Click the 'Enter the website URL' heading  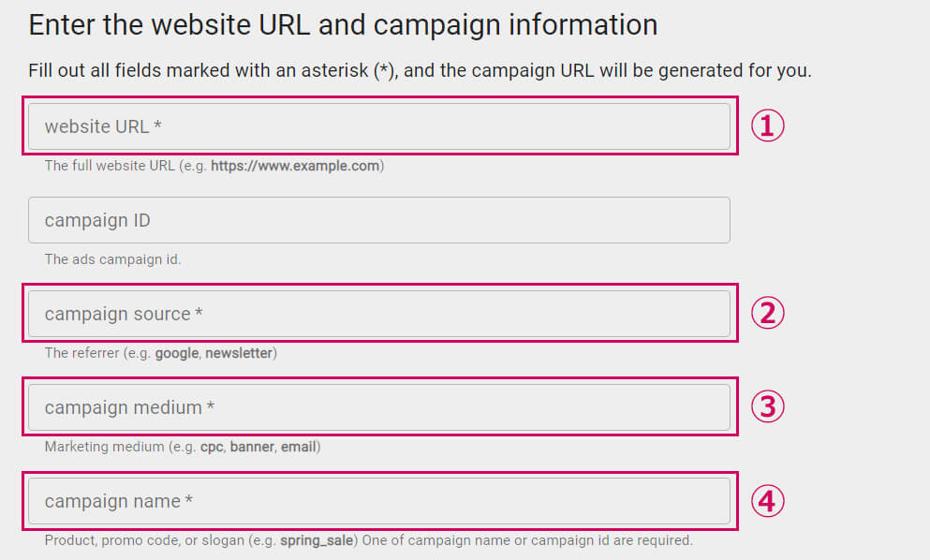pos(343,24)
